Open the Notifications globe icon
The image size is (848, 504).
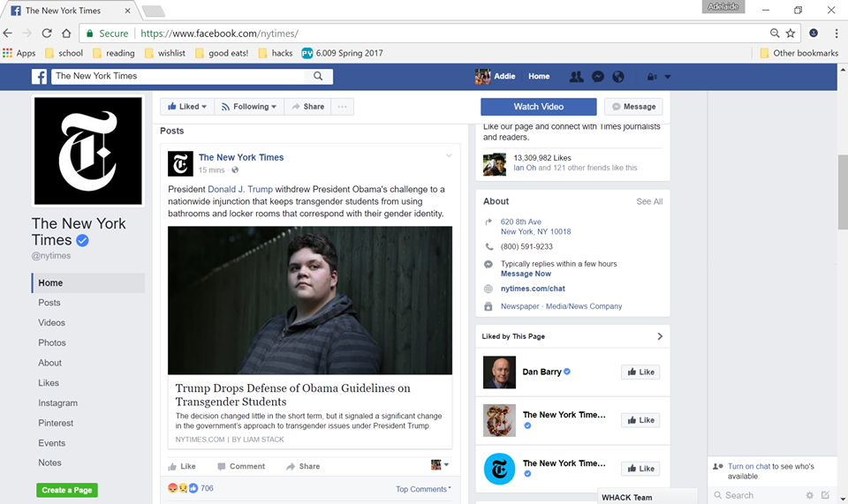[618, 77]
